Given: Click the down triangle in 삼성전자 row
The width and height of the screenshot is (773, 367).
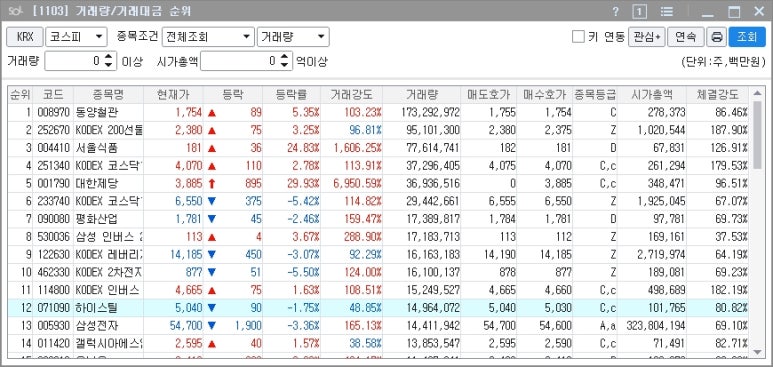Looking at the screenshot, I should point(212,326).
